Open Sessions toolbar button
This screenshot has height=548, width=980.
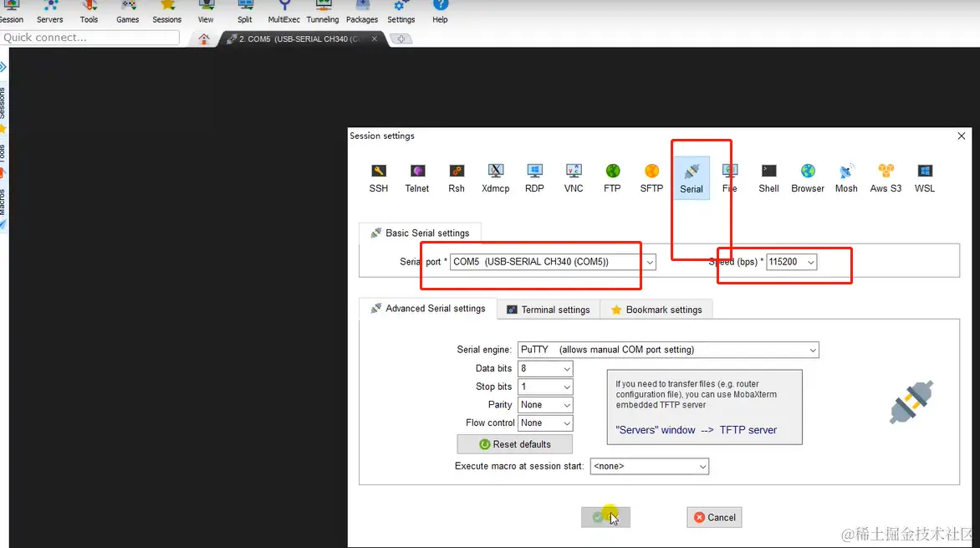(x=167, y=12)
